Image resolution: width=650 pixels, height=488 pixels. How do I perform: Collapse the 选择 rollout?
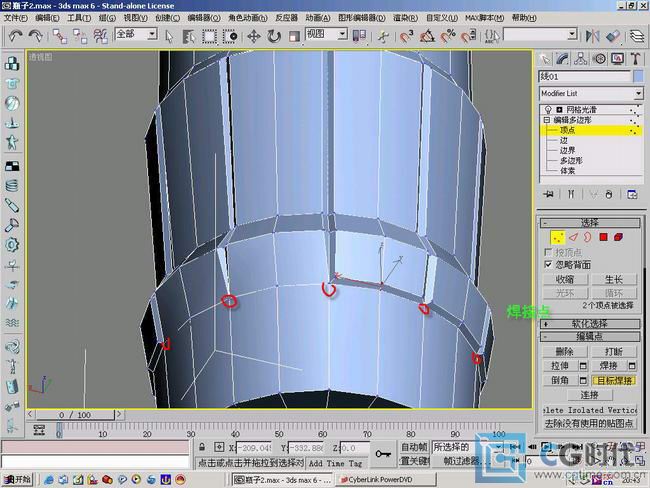[589, 223]
